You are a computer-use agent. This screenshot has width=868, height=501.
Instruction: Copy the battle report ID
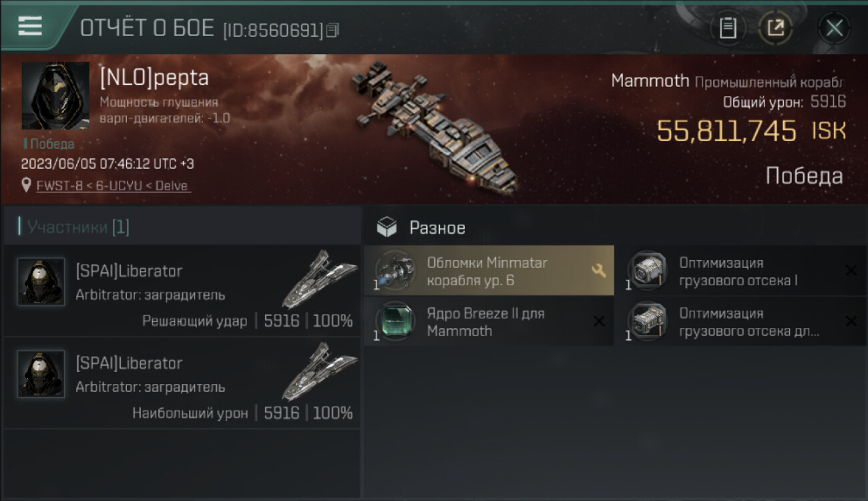coord(333,30)
